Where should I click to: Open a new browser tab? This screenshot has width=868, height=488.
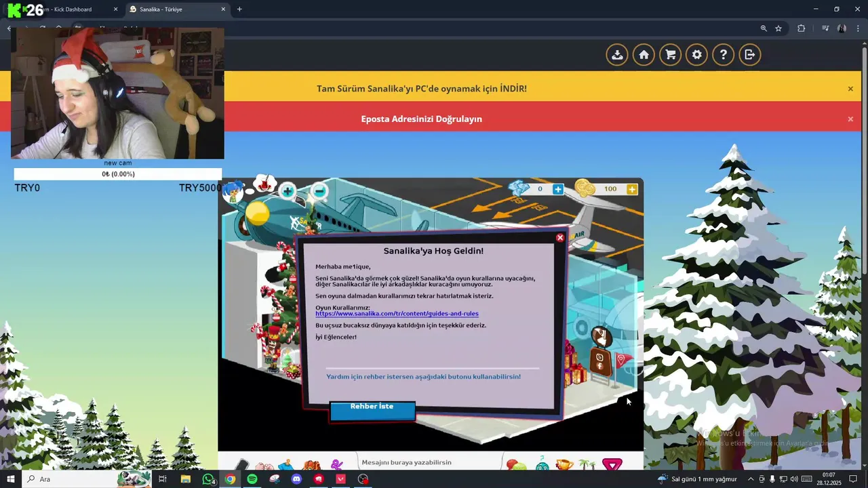click(x=239, y=9)
